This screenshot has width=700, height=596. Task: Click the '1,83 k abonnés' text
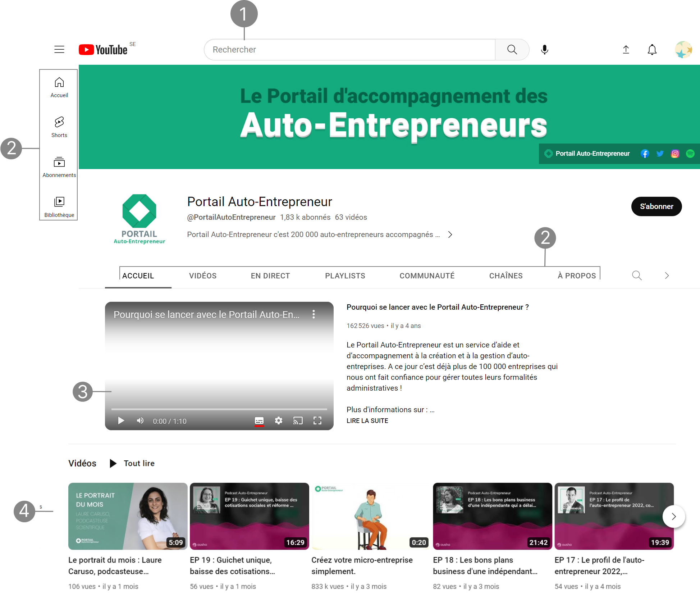coord(305,217)
